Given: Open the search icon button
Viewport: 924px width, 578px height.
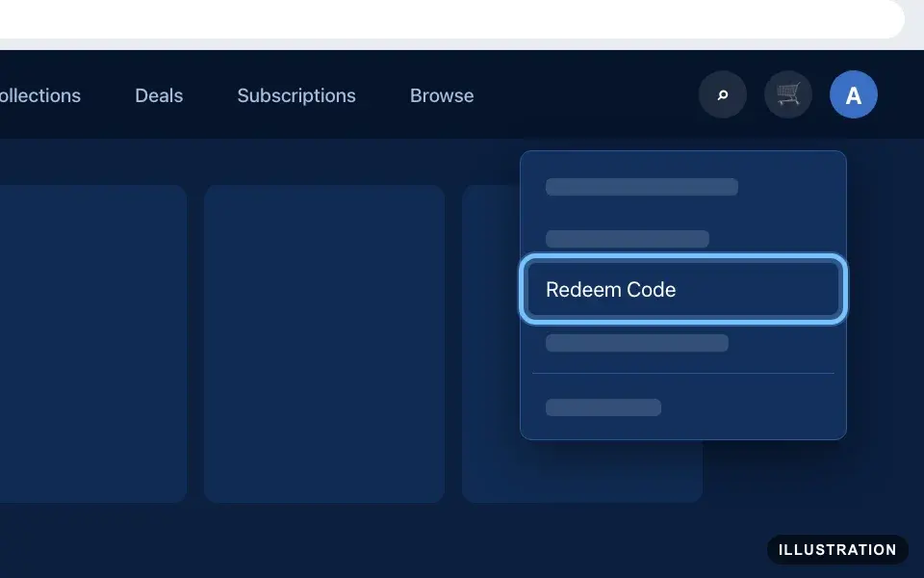Looking at the screenshot, I should 723,94.
